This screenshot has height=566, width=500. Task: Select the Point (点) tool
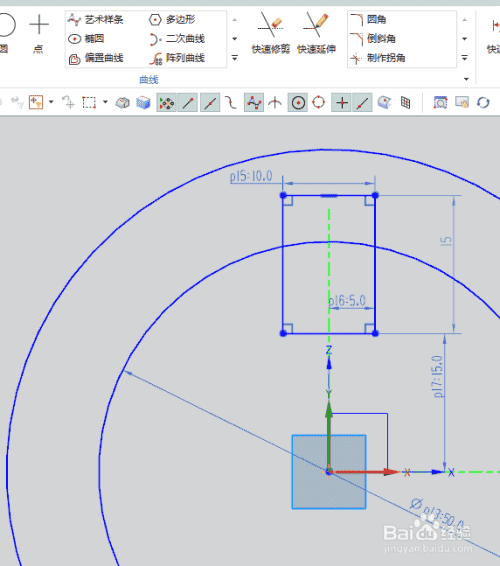[x=39, y=33]
